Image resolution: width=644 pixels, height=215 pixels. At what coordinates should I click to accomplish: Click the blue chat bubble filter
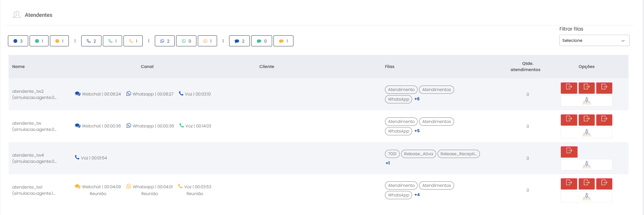click(x=239, y=41)
